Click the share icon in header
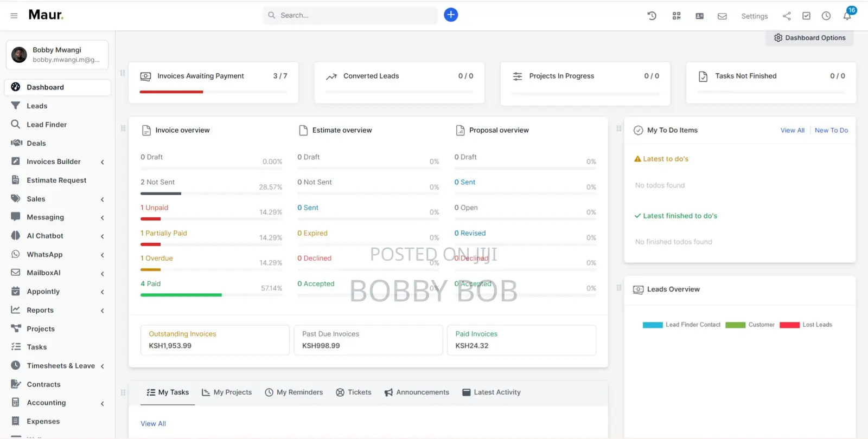 [787, 16]
